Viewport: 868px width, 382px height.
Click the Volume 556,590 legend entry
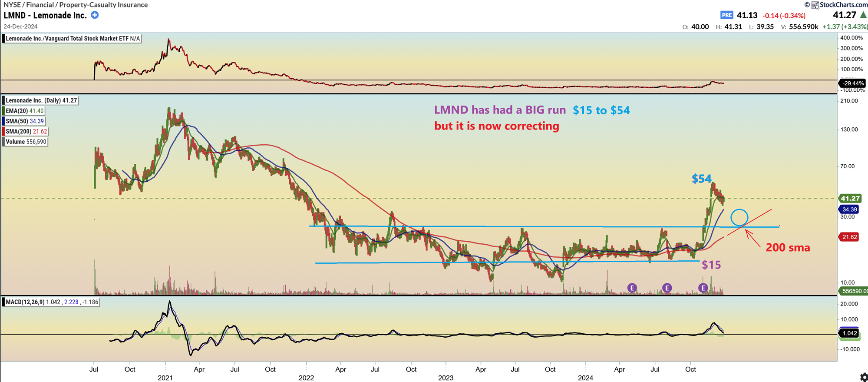(x=25, y=142)
